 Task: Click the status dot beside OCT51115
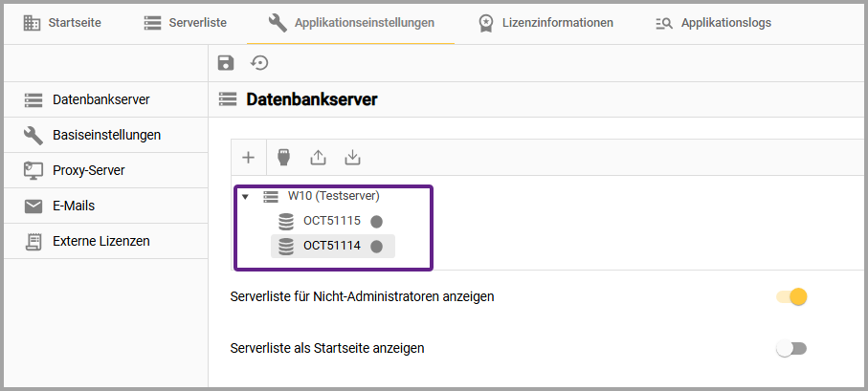point(377,221)
